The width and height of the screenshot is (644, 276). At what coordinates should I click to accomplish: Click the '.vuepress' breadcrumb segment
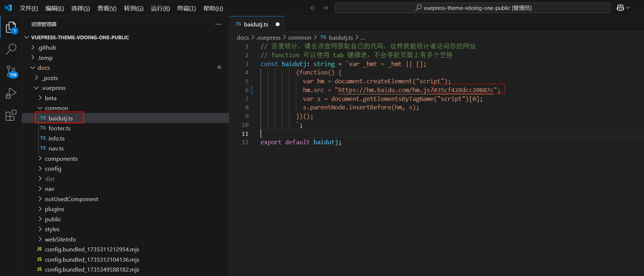pos(268,37)
